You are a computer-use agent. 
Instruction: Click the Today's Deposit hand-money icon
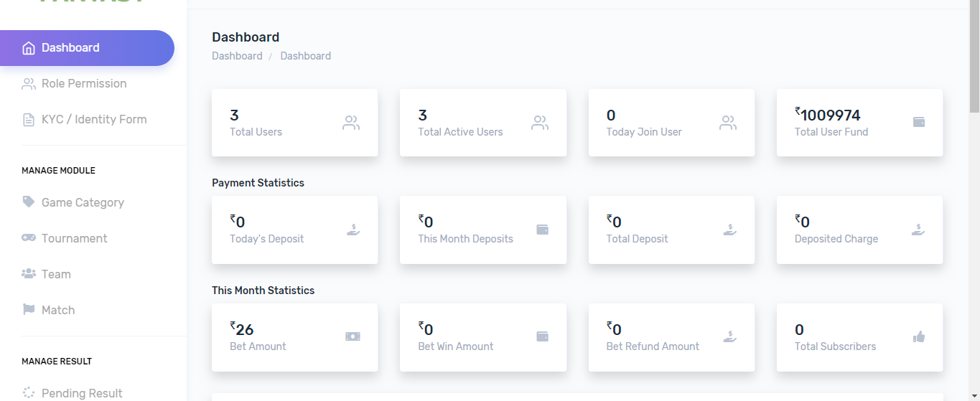point(353,230)
